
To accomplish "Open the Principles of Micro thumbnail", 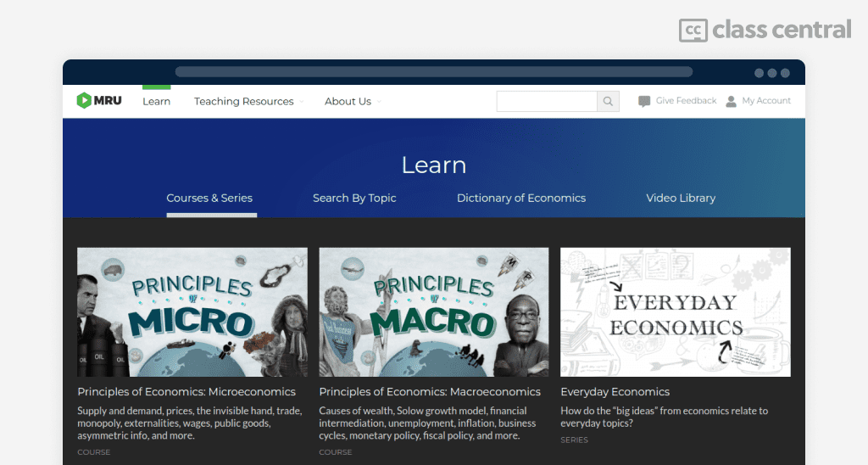I will (192, 312).
